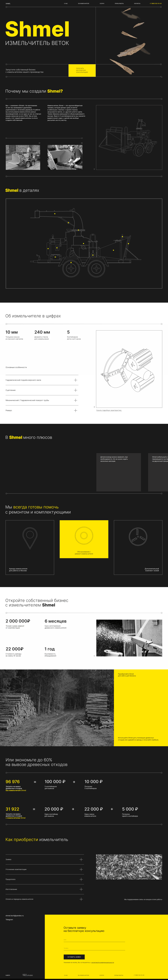
Task: Click the yellow 'Получить бесплатную консультацию' button
Action: pyautogui.click(x=82, y=70)
